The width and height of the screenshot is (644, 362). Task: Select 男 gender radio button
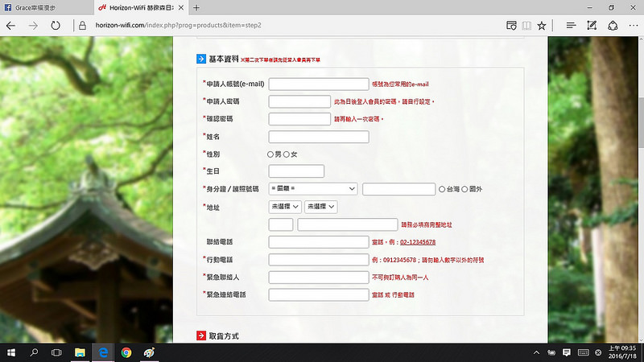click(x=270, y=154)
